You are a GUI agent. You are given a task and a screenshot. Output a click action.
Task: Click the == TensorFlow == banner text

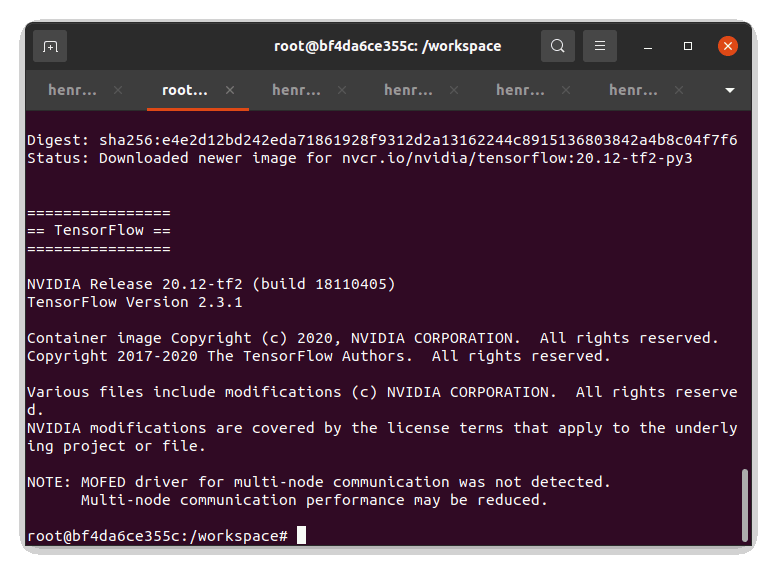pos(99,230)
